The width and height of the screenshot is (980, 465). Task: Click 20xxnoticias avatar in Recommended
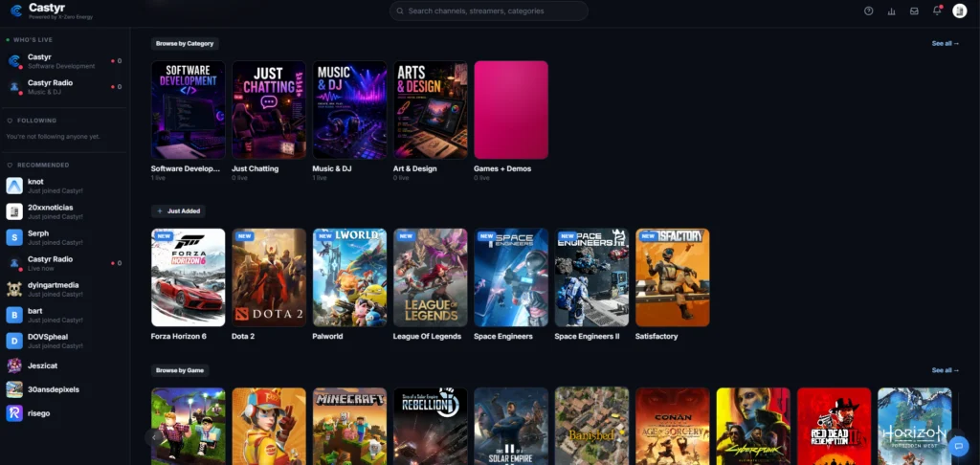click(14, 211)
